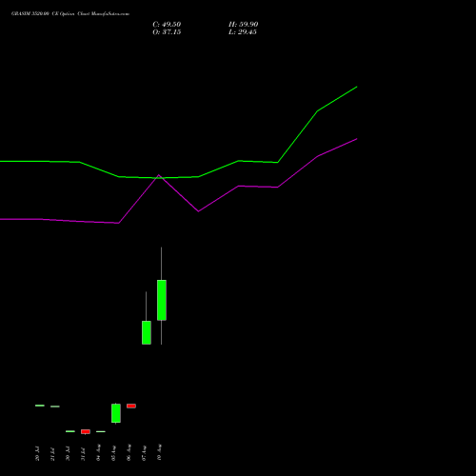Click the open value O: 37.15

167,32
